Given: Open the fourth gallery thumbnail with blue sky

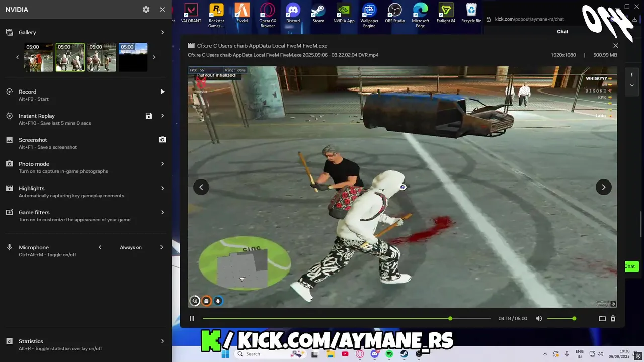Looking at the screenshot, I should coord(133,57).
